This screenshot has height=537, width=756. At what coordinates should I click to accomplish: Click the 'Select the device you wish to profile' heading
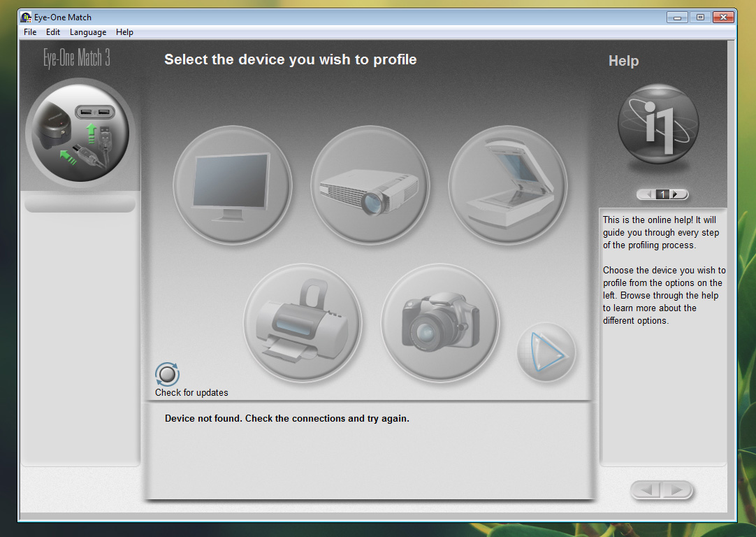coord(290,59)
